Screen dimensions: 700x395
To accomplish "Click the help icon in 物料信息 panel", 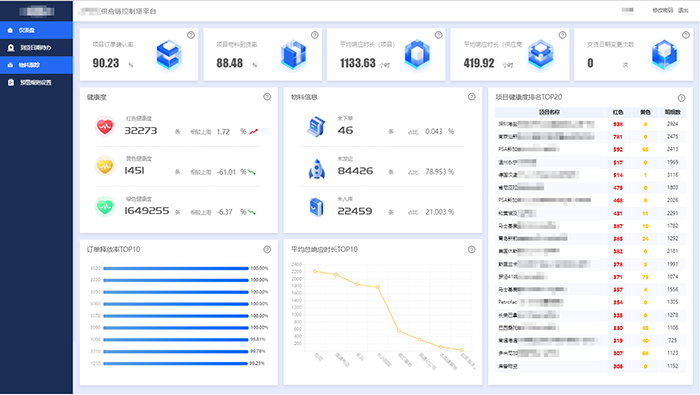I will [x=471, y=96].
